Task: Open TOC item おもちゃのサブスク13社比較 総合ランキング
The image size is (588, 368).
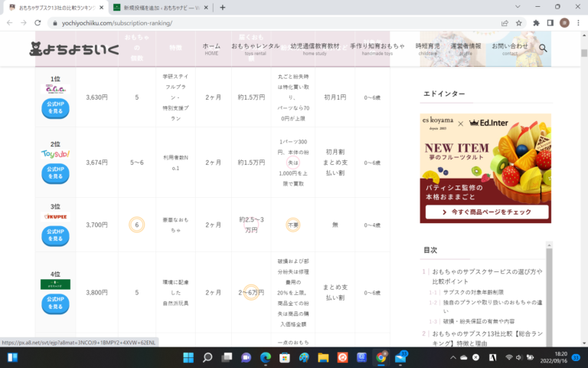Action: coord(487,338)
